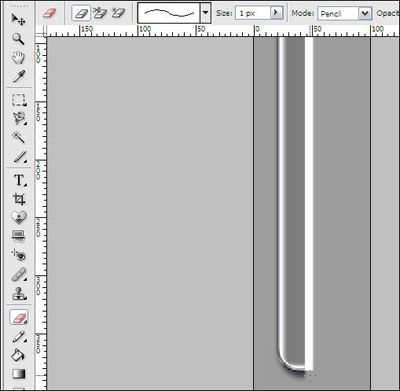Select the Hand pan tool
Image resolution: width=400 pixels, height=391 pixels.
click(19, 58)
